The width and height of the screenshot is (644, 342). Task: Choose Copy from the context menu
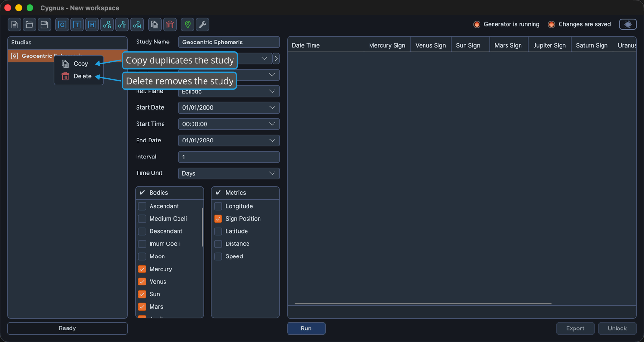[79, 64]
